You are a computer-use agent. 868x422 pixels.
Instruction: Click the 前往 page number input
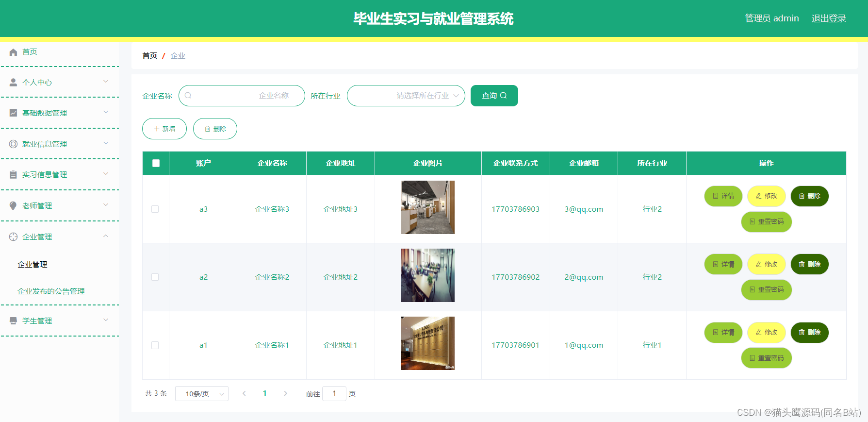[334, 393]
